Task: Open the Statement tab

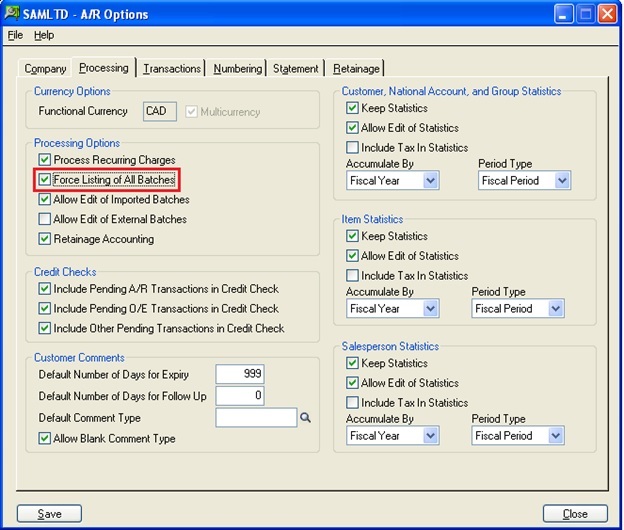Action: point(296,69)
